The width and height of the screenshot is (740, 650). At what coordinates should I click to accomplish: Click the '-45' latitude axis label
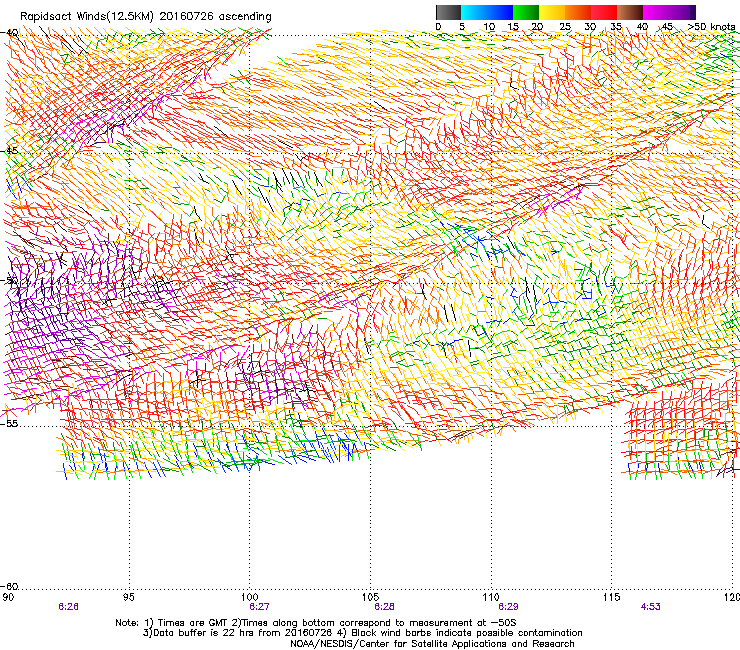[x=9, y=151]
